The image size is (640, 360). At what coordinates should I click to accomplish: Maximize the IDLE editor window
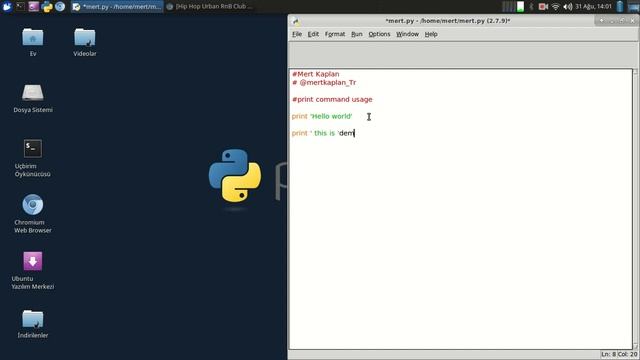(622, 21)
